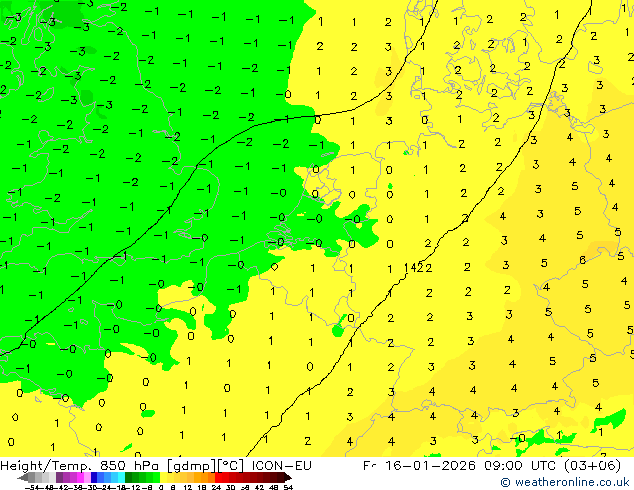Pick the cyan legend swatch
Screen dimensions: 634x490
click(x=121, y=477)
